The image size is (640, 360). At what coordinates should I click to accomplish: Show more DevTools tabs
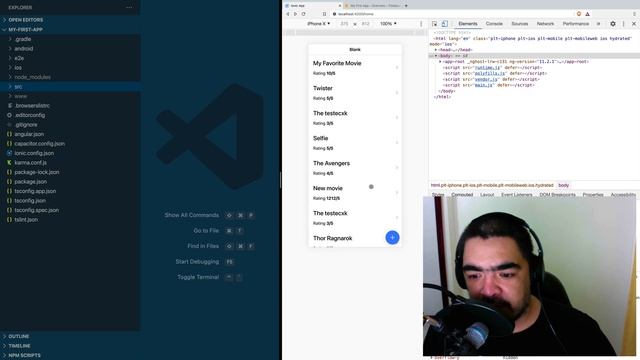tap(598, 24)
